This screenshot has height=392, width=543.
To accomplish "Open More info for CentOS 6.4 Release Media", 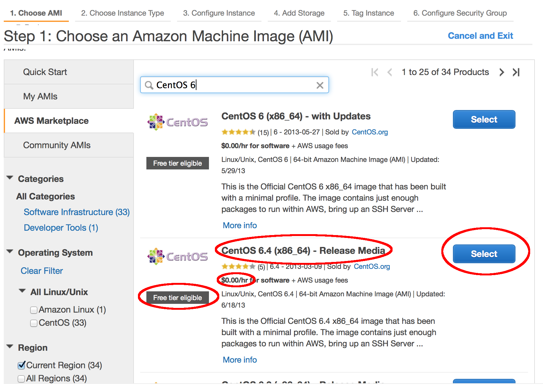I will tap(240, 360).
